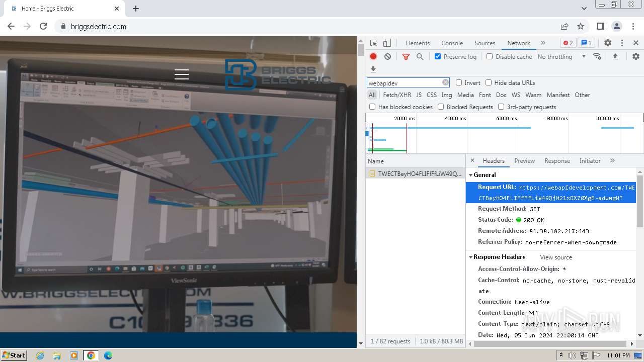
Task: Open Internet Explorer from the taskbar
Action: (40, 355)
